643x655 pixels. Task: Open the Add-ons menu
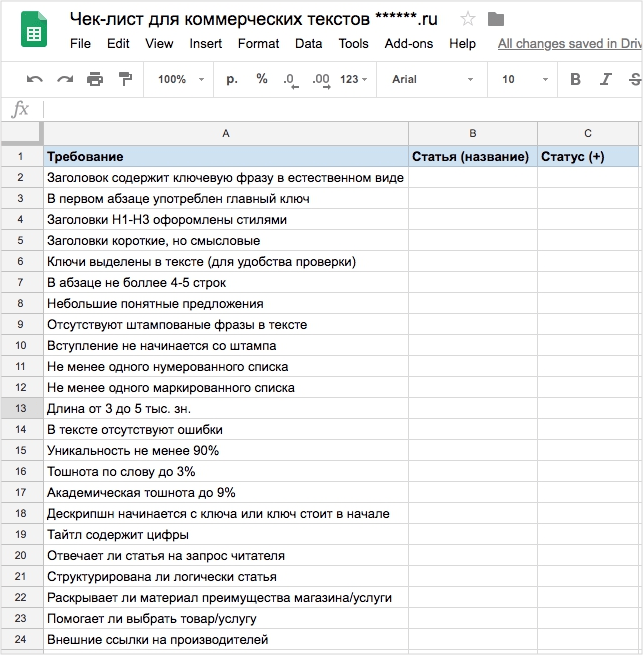pos(408,44)
